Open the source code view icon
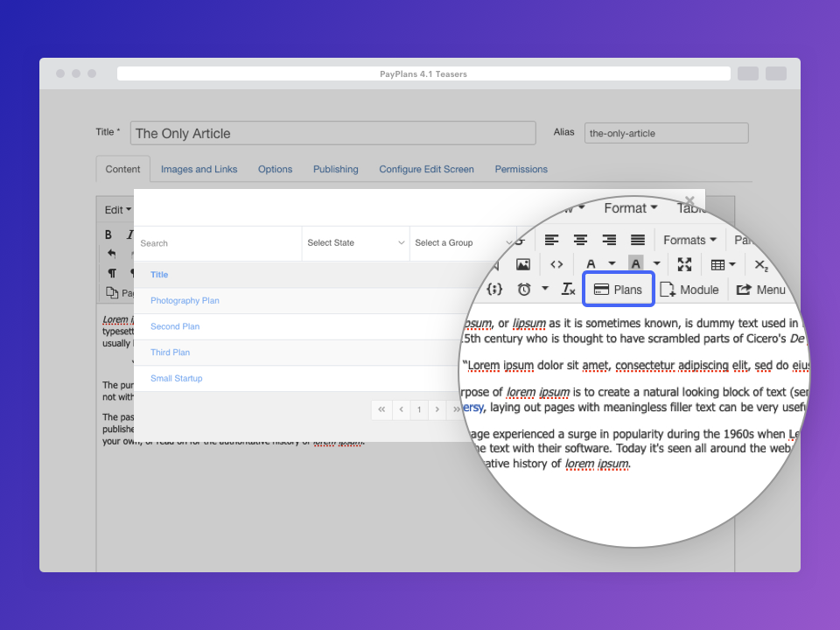 (556, 264)
